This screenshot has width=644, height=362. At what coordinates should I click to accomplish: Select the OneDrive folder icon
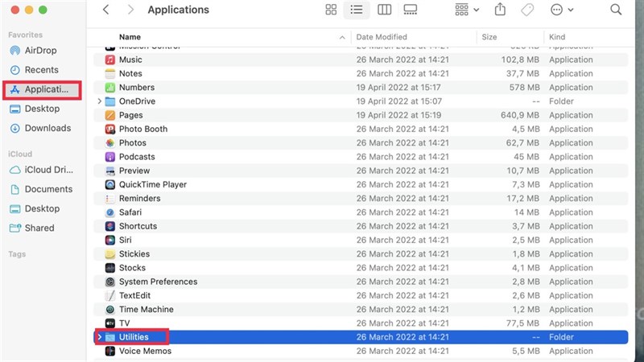(x=110, y=101)
